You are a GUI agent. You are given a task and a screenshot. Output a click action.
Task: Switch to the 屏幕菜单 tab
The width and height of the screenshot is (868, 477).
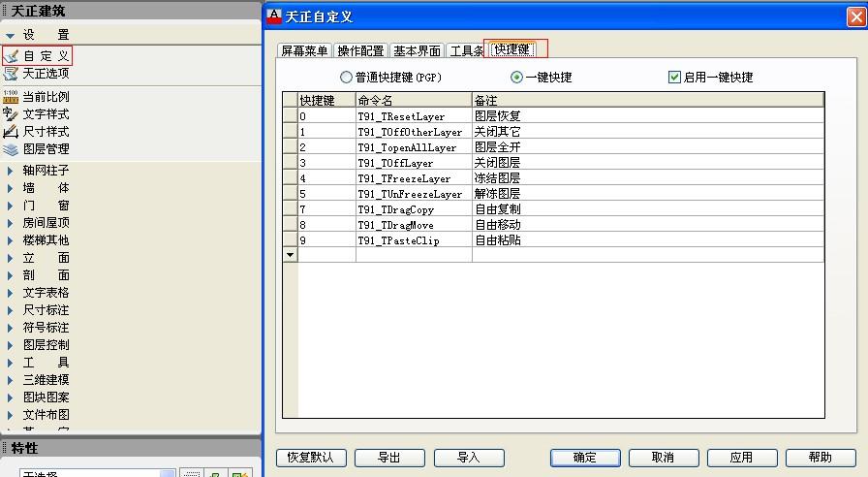click(x=304, y=51)
